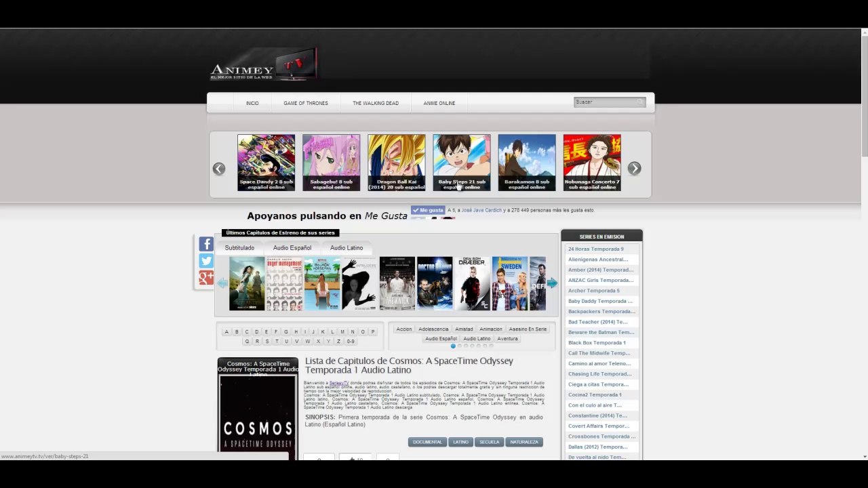Open the AnimeyTV logo homepage
This screenshot has height=488, width=868.
point(264,66)
